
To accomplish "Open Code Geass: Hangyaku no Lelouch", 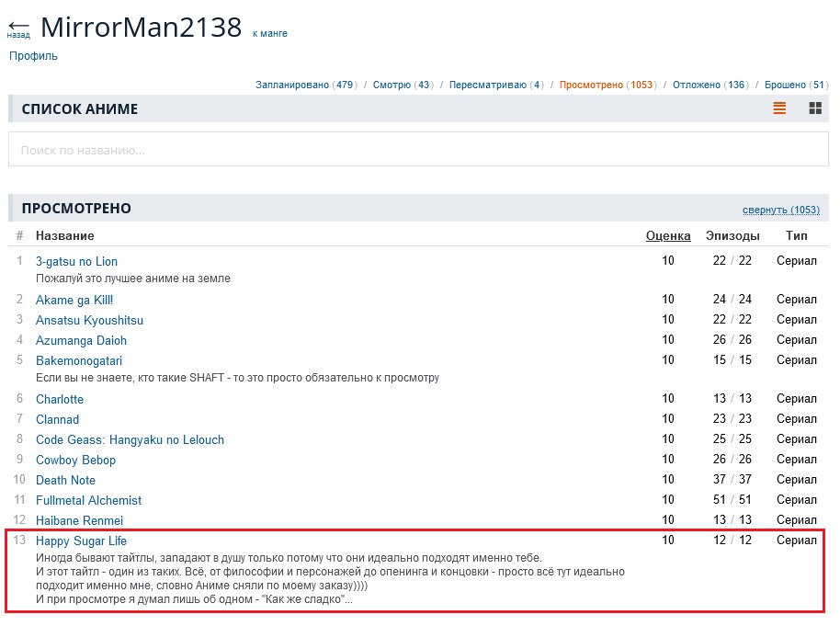I will (130, 439).
